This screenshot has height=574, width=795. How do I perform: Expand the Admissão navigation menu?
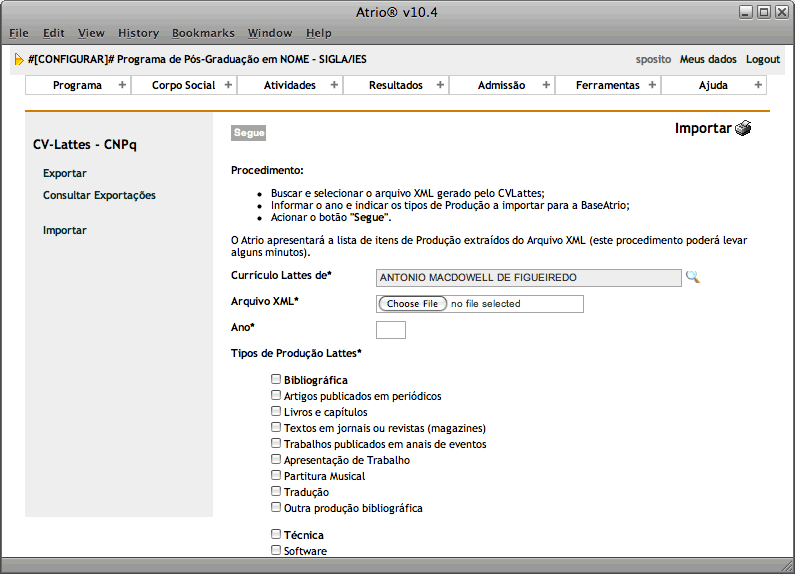click(x=501, y=85)
